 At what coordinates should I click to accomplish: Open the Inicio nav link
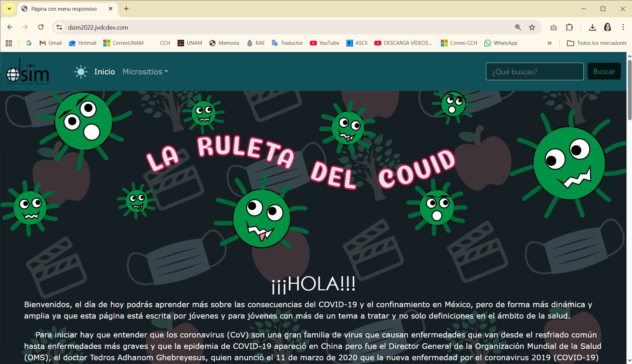(x=104, y=72)
